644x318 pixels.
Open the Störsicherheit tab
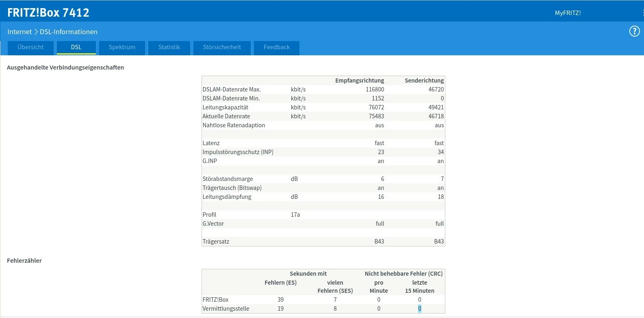click(222, 47)
